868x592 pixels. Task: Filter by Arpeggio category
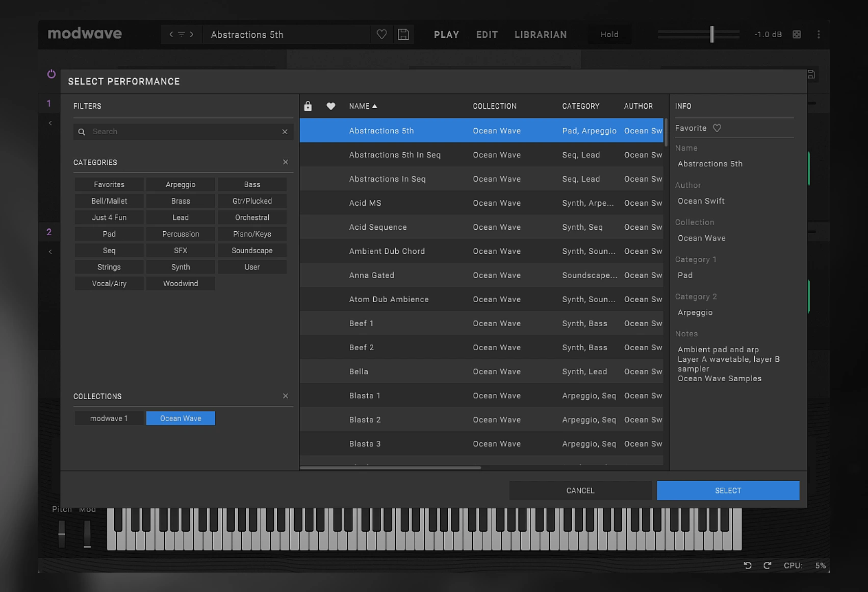[181, 184]
